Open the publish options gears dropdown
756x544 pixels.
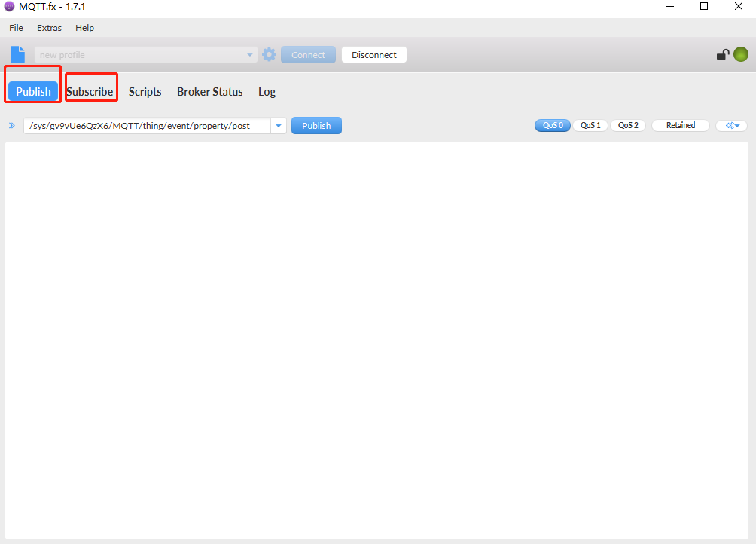pyautogui.click(x=732, y=125)
